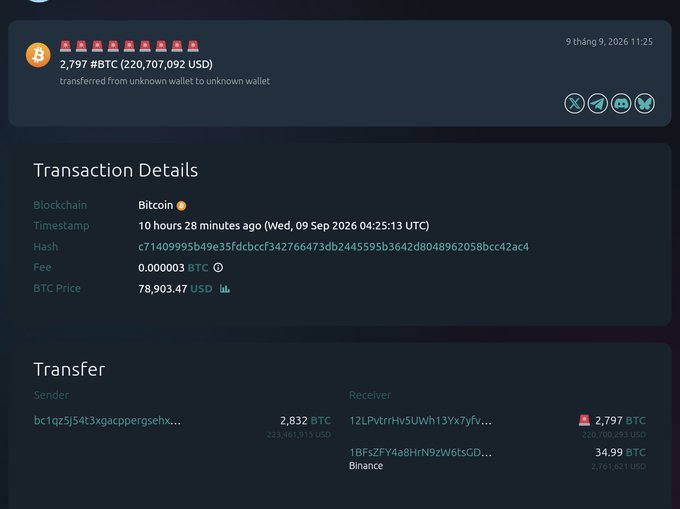Open the Discord share icon

coord(621,104)
